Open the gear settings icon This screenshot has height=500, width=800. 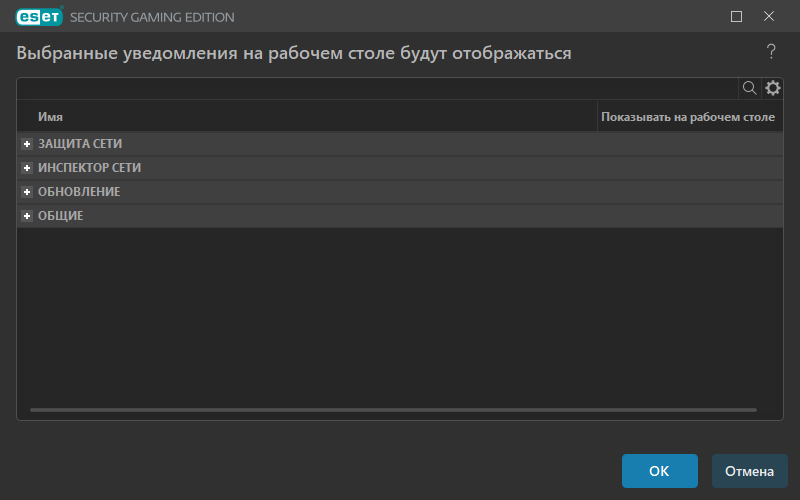tap(772, 88)
